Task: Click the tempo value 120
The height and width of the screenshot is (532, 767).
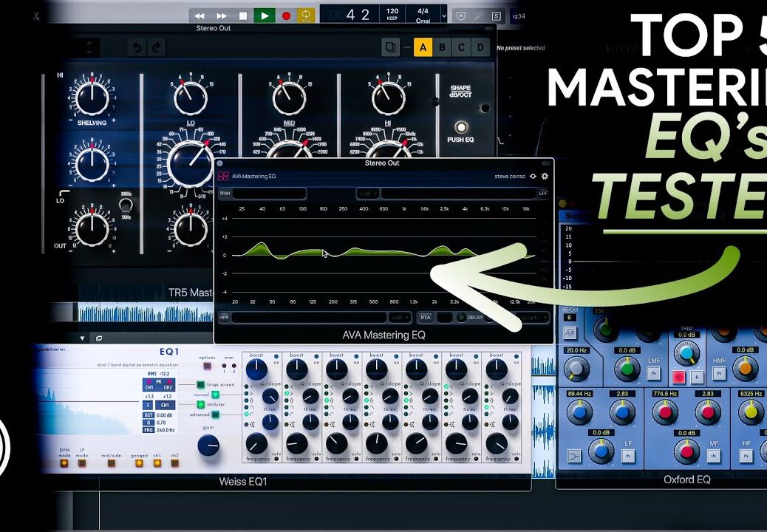Action: (x=392, y=11)
